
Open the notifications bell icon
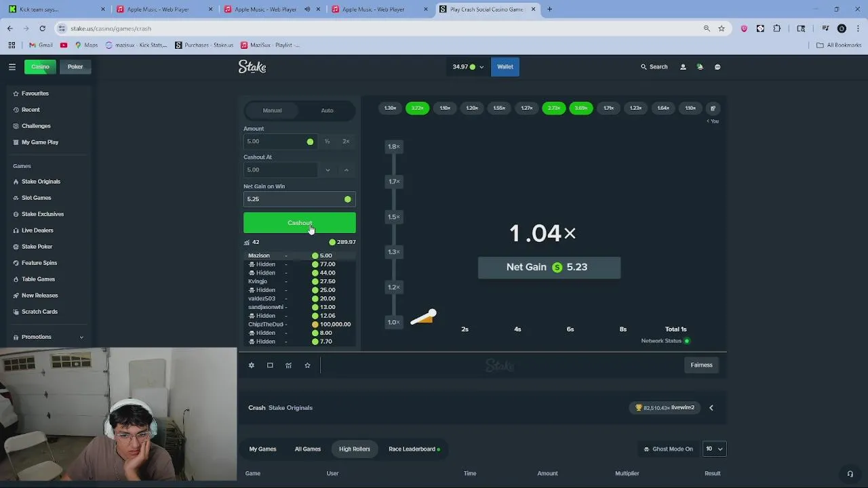tap(700, 67)
